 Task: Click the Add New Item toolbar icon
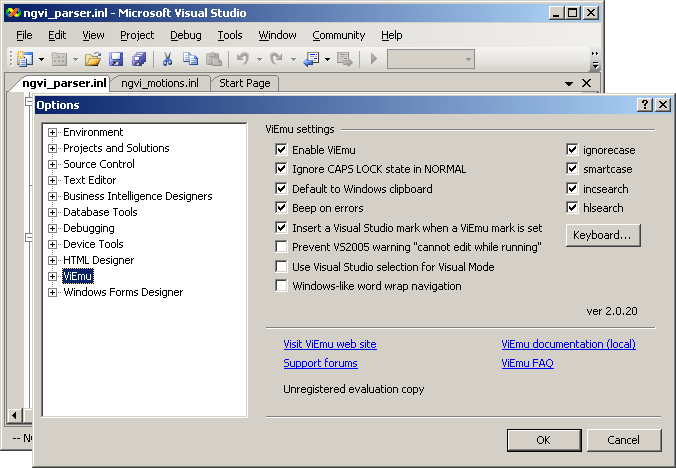pyautogui.click(x=59, y=59)
